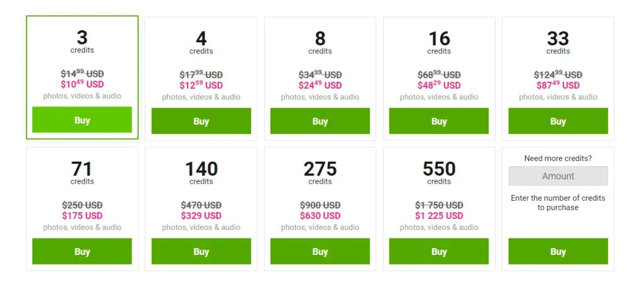This screenshot has width=644, height=294.
Task: Click the $87.49 USD discounted price
Action: click(x=558, y=85)
